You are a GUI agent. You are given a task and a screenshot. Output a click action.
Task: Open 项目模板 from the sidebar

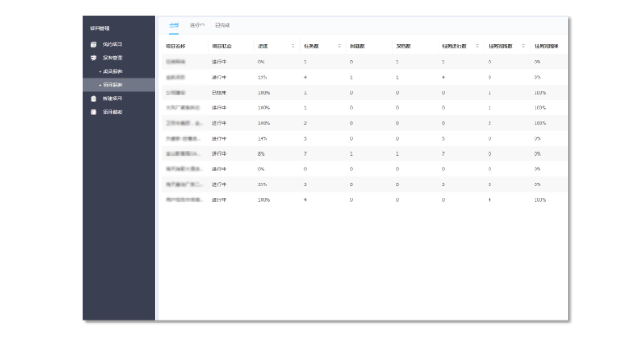tap(113, 112)
